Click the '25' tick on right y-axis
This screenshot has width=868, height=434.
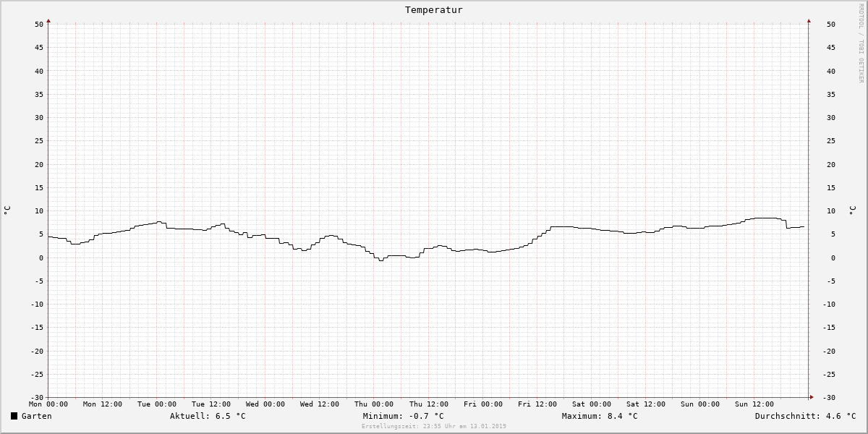[x=831, y=141]
